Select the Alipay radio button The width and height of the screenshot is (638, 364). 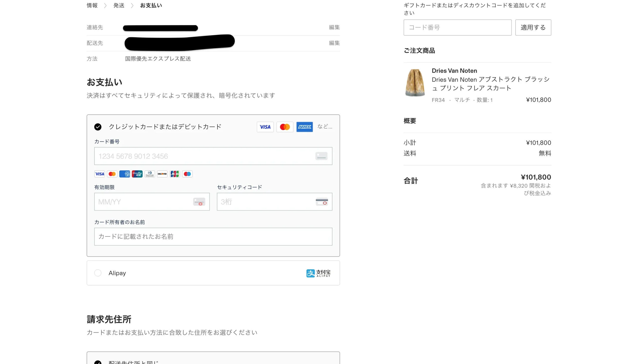(98, 273)
